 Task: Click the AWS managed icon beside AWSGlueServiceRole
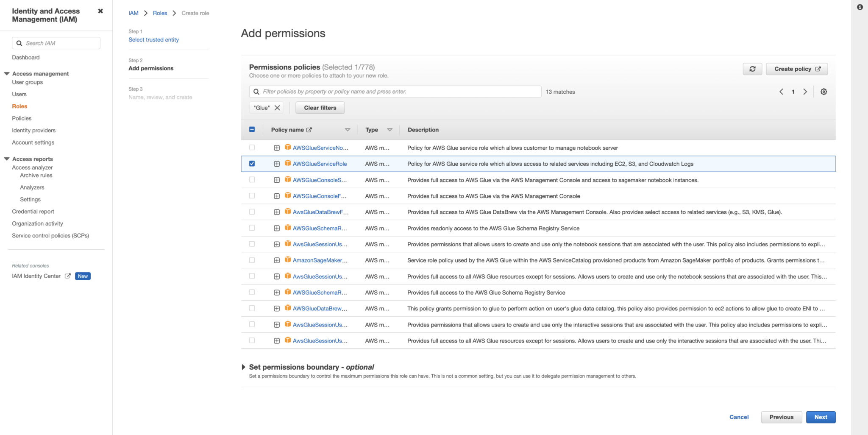point(287,163)
